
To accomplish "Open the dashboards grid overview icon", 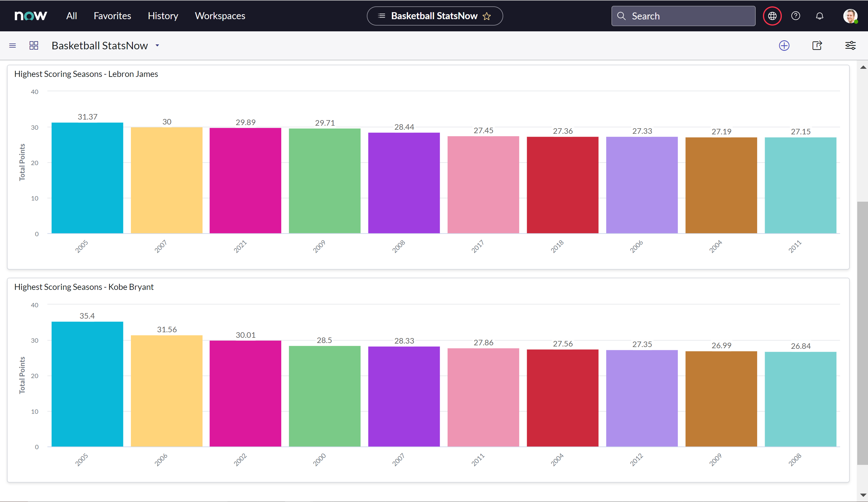I will (x=34, y=46).
